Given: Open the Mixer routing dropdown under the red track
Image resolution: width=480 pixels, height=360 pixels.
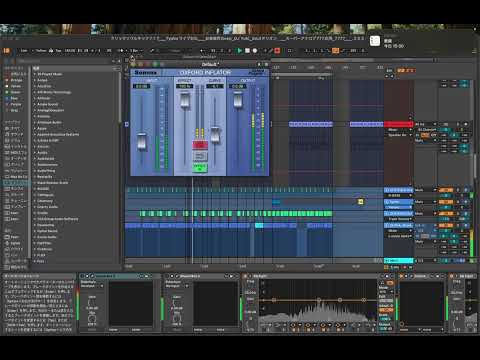Looking at the screenshot, I should click(x=399, y=130).
